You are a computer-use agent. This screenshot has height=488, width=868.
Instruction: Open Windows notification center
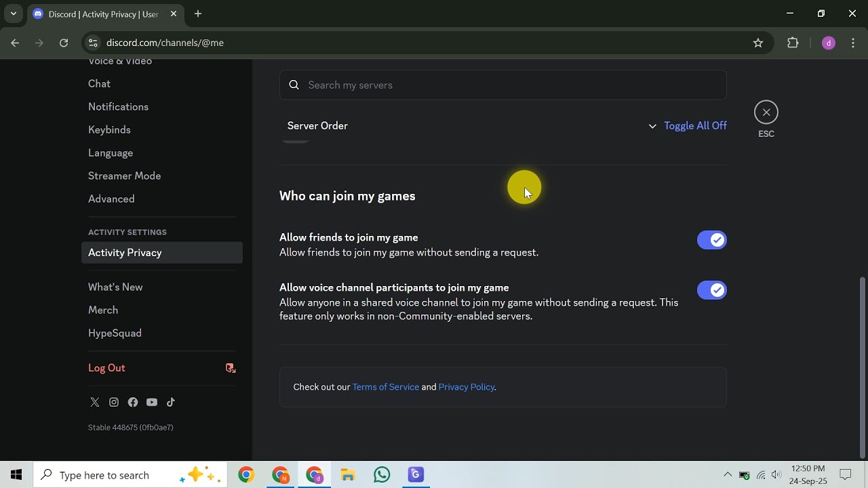coord(846,475)
